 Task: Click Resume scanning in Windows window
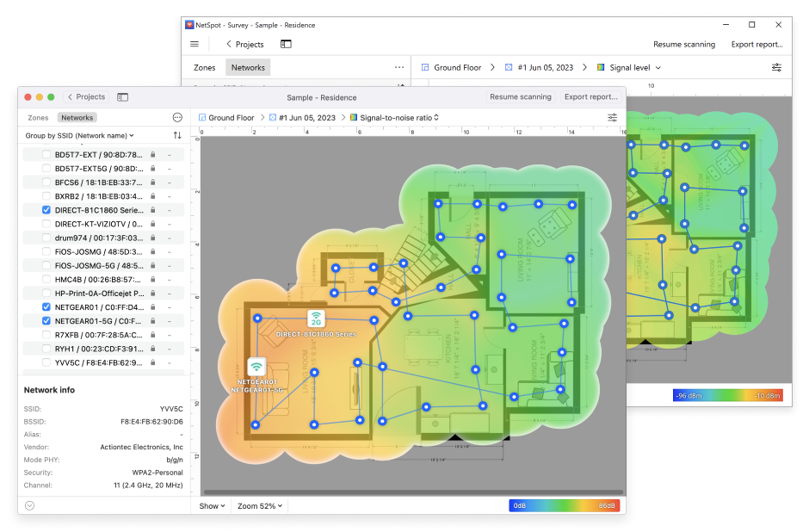point(684,45)
